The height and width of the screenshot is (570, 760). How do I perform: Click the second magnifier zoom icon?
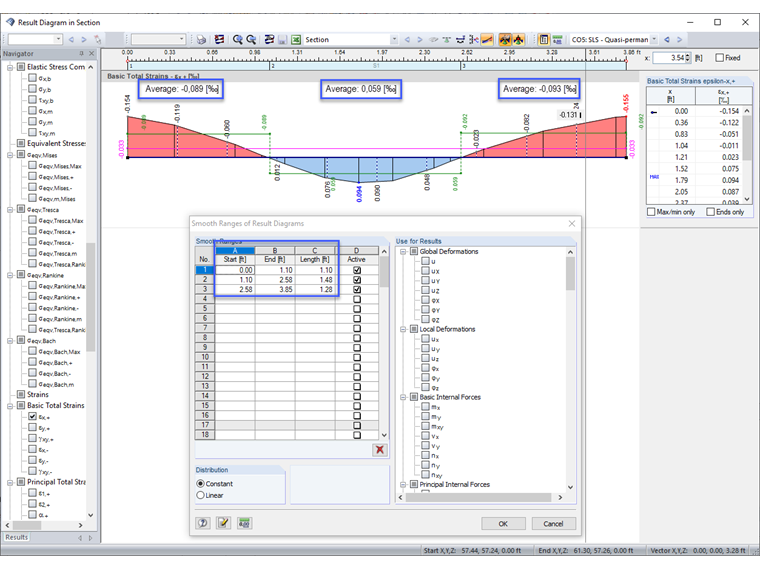251,40
